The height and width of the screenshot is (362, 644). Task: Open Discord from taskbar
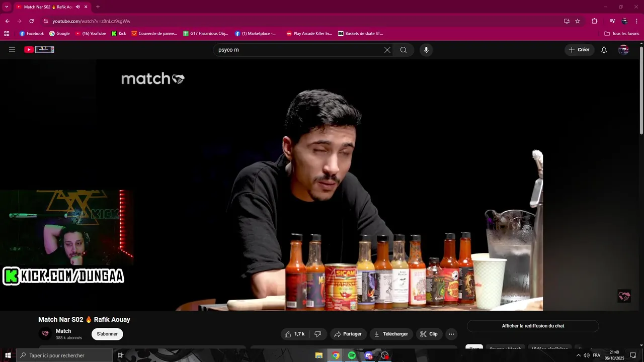click(x=368, y=355)
